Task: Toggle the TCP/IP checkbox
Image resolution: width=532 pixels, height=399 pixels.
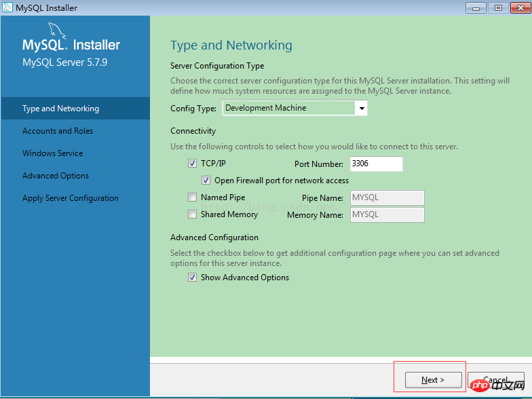Action: [192, 164]
